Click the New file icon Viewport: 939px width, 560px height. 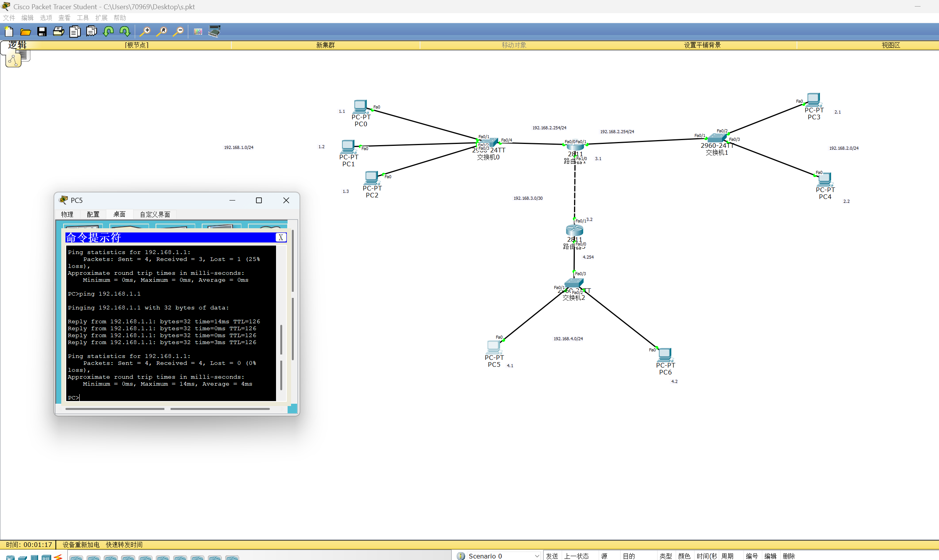[9, 32]
